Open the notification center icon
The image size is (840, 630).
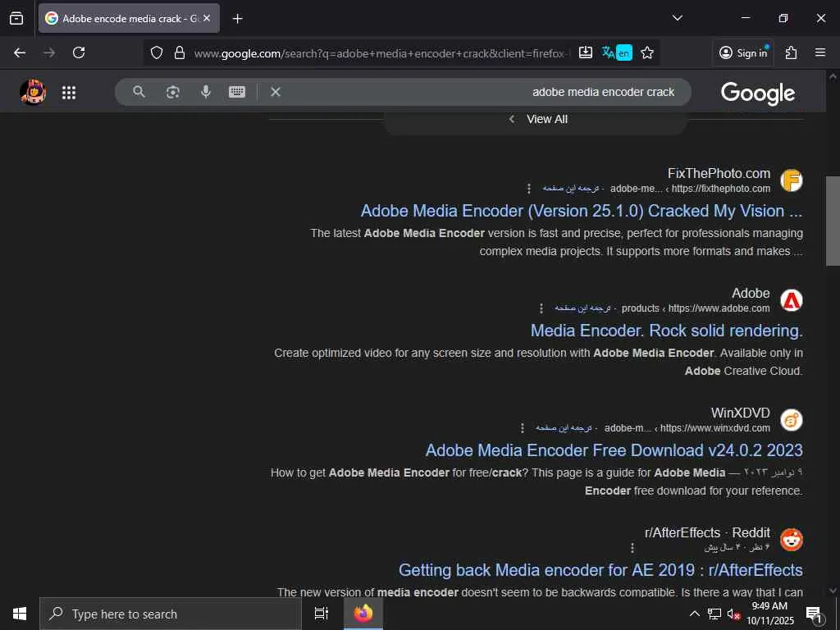coord(815,614)
